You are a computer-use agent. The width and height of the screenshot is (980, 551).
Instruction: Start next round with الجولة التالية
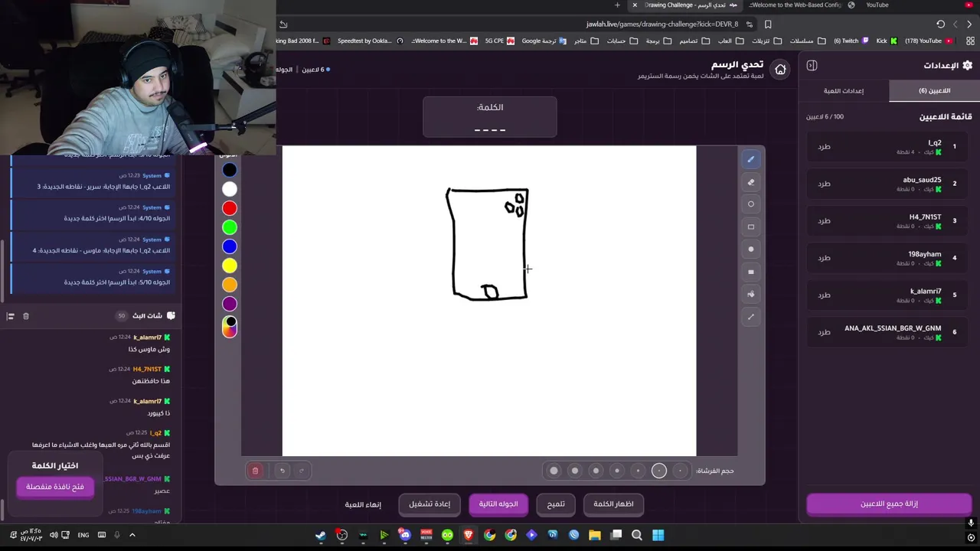[x=498, y=504]
